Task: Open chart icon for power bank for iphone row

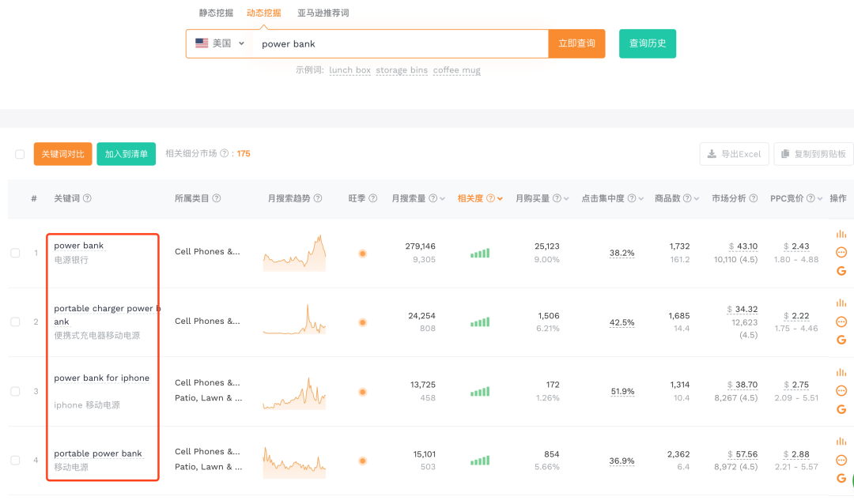Action: pos(841,371)
